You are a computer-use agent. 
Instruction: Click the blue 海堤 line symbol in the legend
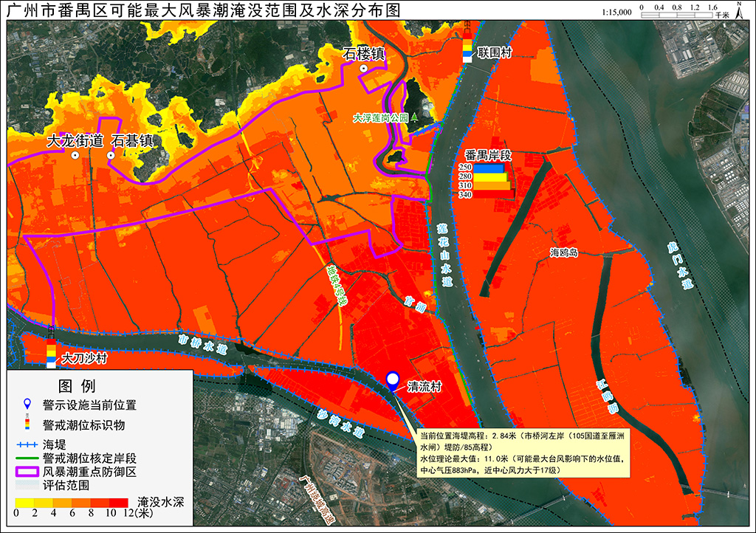pos(27,444)
